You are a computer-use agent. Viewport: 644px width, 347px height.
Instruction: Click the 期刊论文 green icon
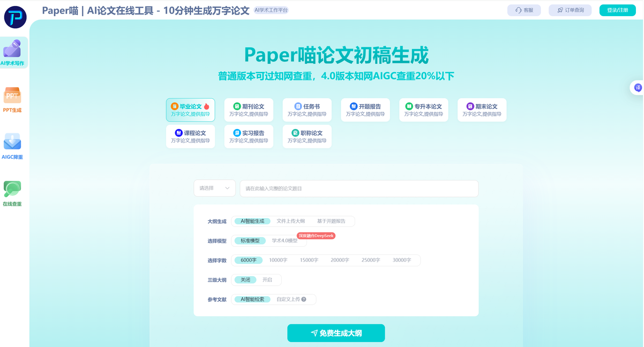click(237, 106)
